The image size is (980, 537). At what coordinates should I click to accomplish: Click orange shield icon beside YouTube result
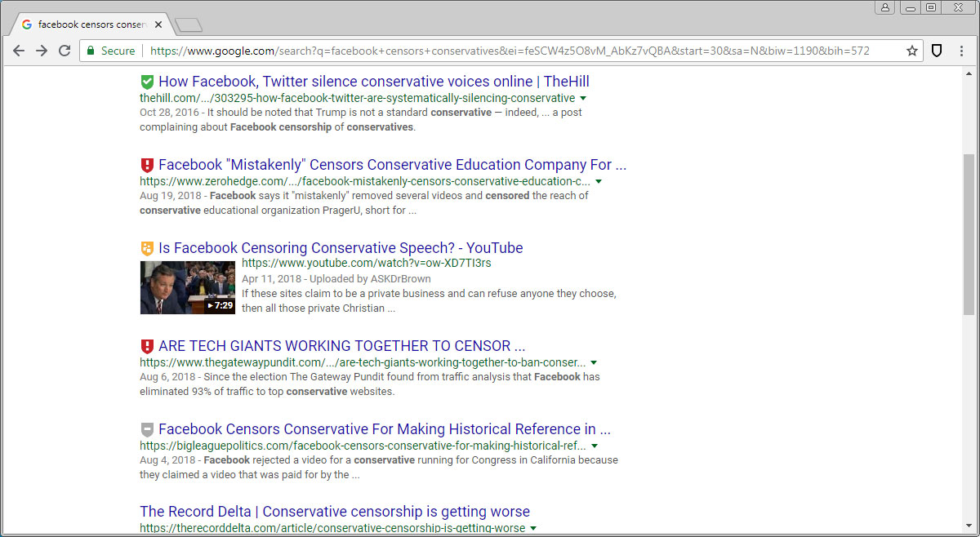coord(147,248)
